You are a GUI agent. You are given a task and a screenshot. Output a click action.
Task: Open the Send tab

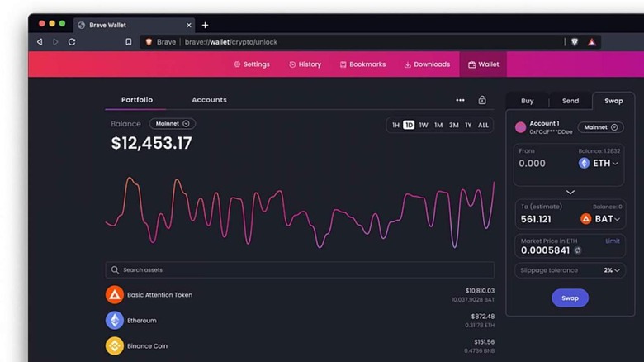[x=571, y=101]
